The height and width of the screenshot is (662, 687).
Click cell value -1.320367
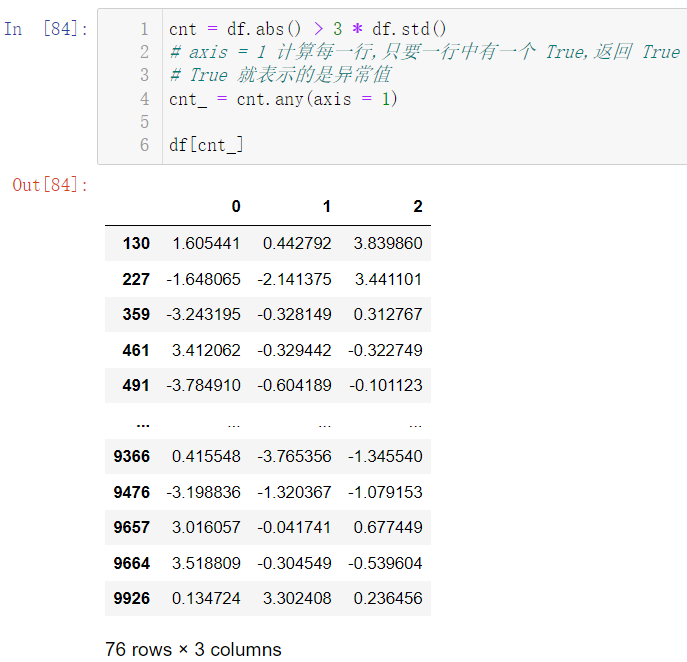(x=294, y=492)
